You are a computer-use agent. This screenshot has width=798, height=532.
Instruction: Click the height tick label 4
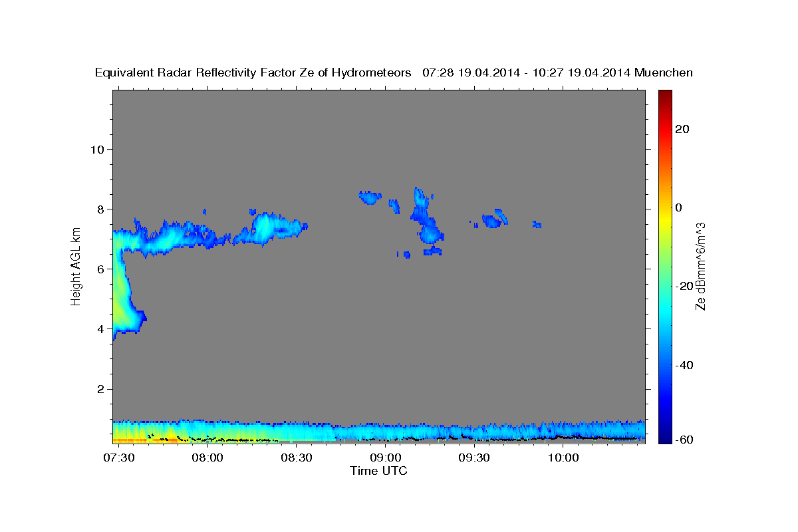[101, 329]
